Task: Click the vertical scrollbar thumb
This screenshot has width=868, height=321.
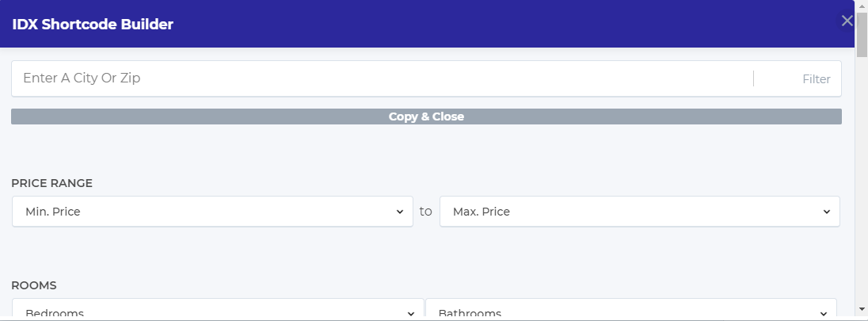Action: tap(862, 34)
